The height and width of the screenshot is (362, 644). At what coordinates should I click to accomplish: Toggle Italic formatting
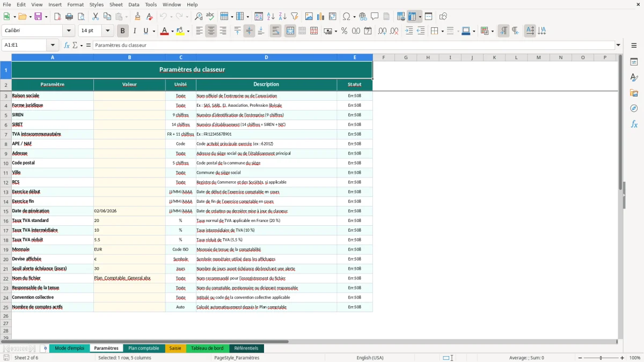[x=135, y=31]
